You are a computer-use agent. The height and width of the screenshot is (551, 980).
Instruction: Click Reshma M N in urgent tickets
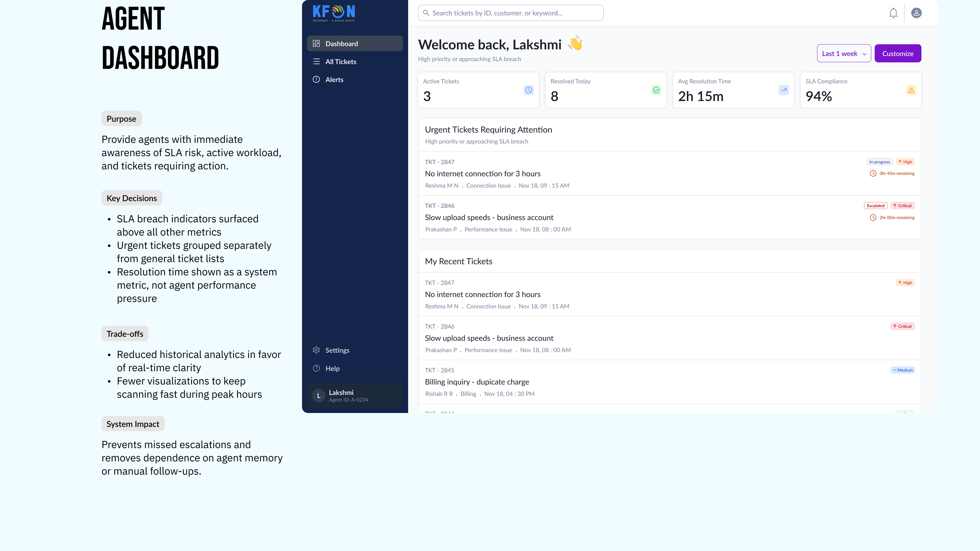(x=441, y=185)
